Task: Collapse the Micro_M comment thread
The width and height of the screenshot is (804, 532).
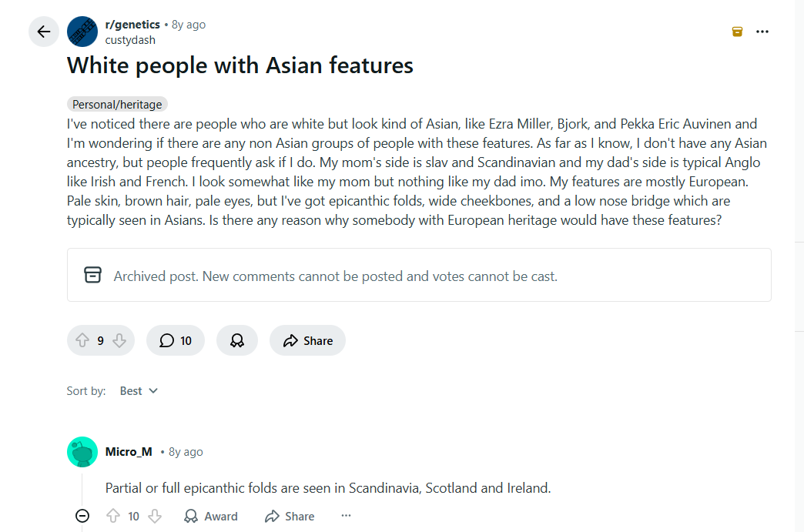Action: pyautogui.click(x=82, y=516)
